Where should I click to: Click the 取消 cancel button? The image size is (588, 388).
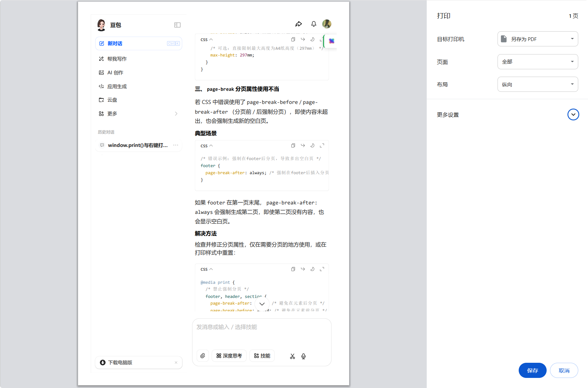[564, 370]
